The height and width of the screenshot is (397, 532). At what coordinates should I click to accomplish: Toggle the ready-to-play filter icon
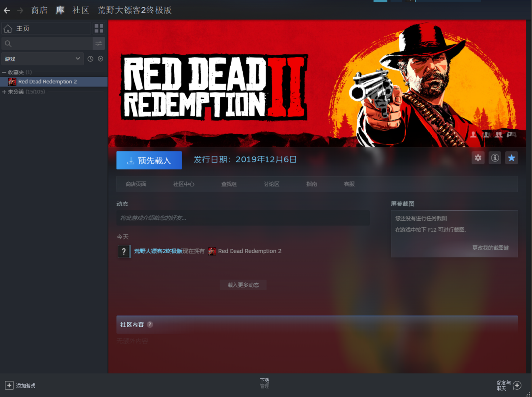tap(100, 59)
